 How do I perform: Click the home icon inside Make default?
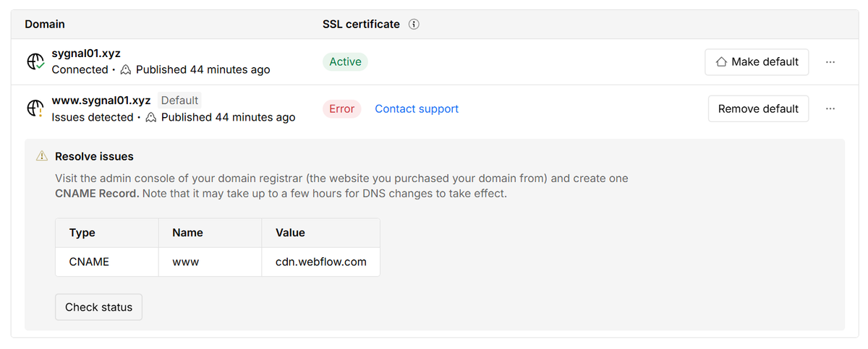click(x=721, y=62)
